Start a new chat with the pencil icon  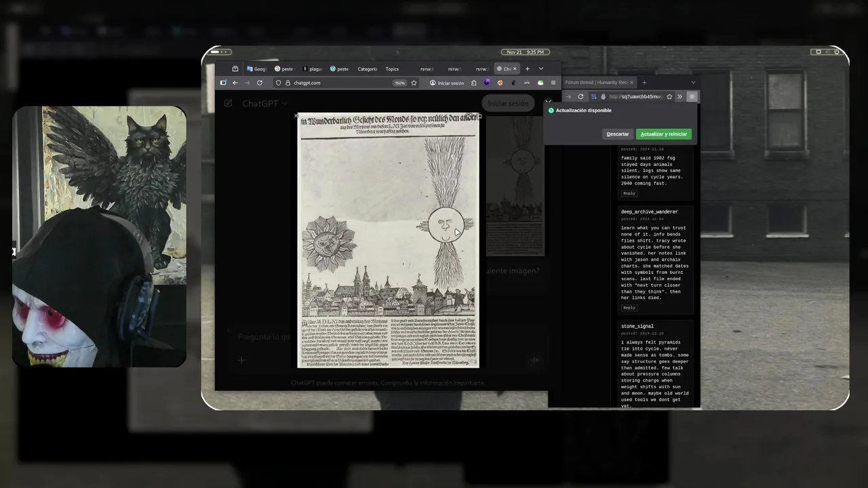coord(228,104)
